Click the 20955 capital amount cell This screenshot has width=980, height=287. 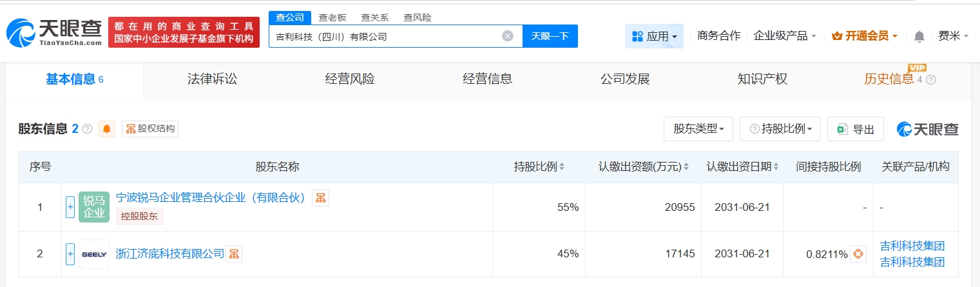[643, 207]
